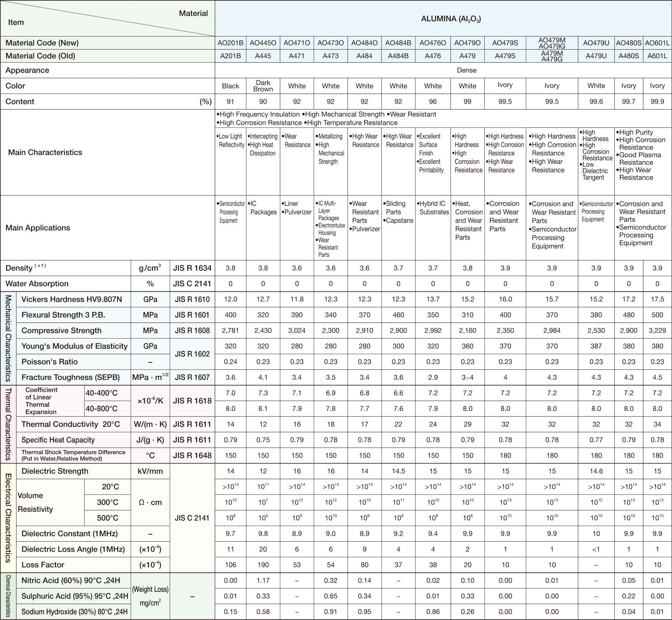Click the JIS R 1634 standard cell

(x=192, y=268)
